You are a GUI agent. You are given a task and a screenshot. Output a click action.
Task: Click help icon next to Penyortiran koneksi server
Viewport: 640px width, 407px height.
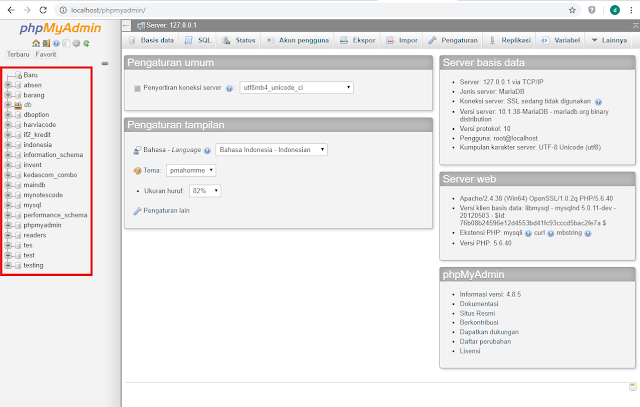point(229,88)
